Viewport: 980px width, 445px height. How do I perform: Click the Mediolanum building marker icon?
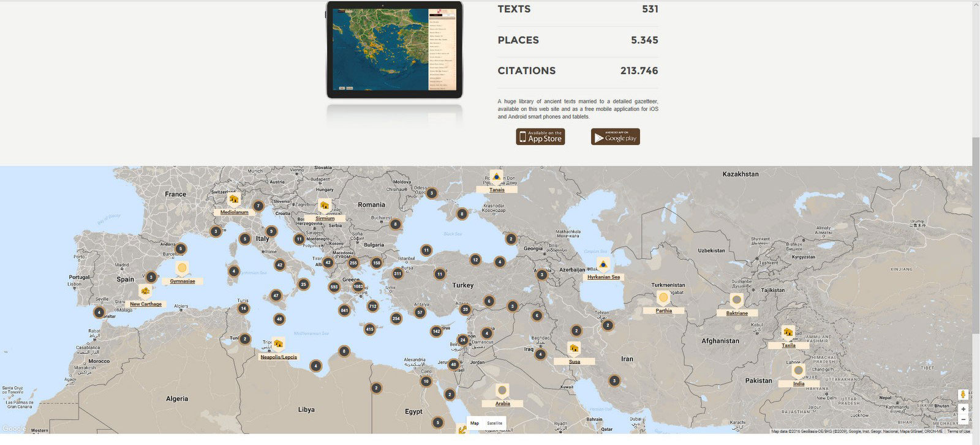click(x=233, y=200)
